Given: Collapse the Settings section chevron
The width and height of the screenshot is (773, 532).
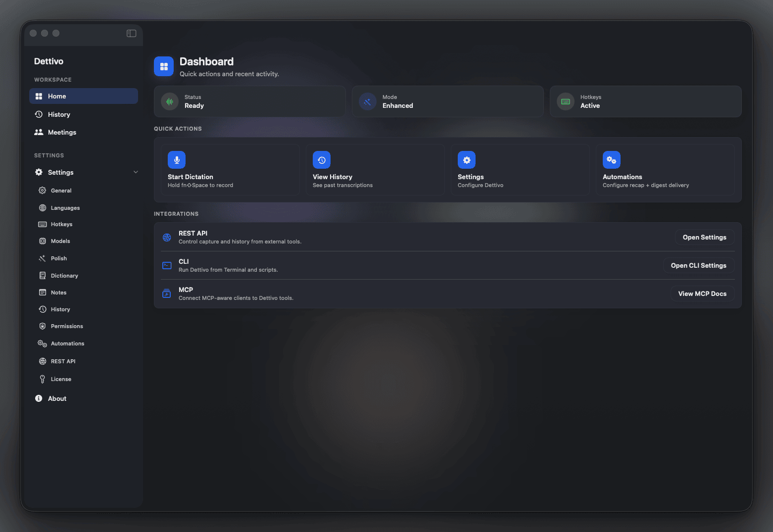Looking at the screenshot, I should 136,172.
